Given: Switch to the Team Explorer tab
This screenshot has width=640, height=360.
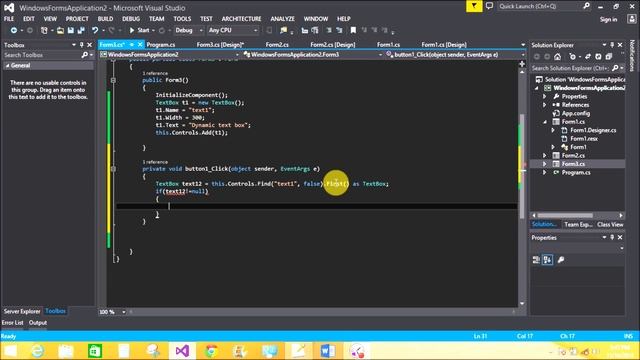Looking at the screenshot, I should [578, 224].
